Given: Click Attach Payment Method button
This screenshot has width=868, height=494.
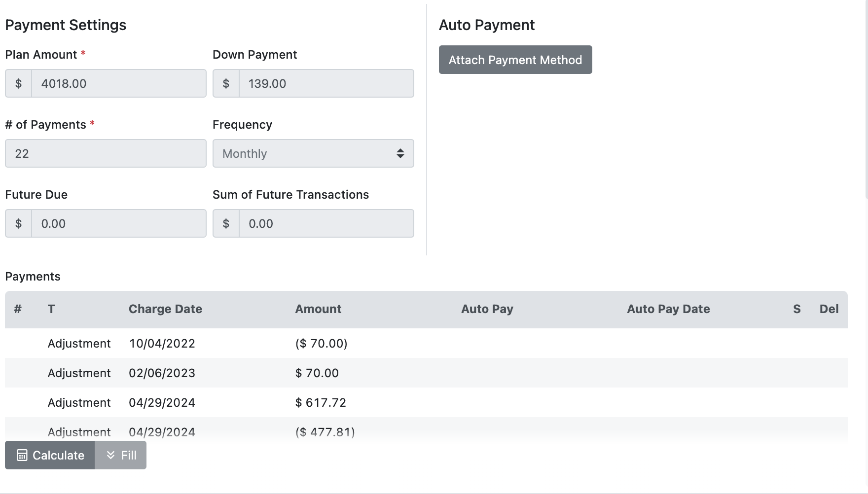Looking at the screenshot, I should pyautogui.click(x=515, y=60).
